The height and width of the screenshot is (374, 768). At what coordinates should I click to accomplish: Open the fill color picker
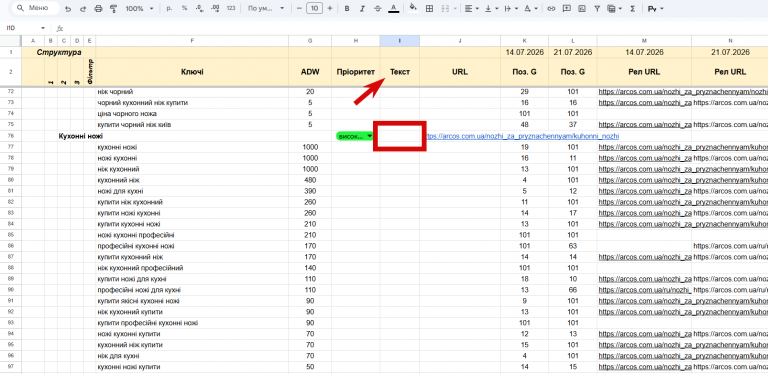tap(413, 8)
